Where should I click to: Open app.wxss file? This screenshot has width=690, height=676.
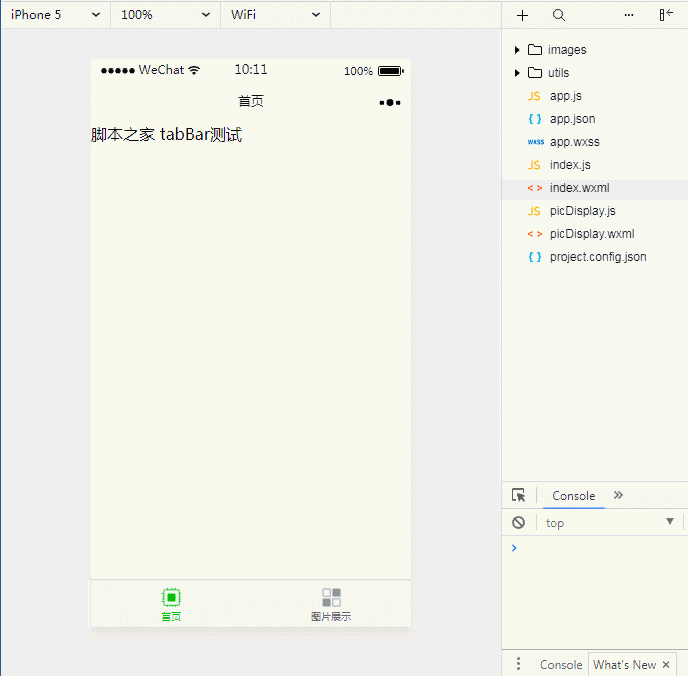pos(575,142)
